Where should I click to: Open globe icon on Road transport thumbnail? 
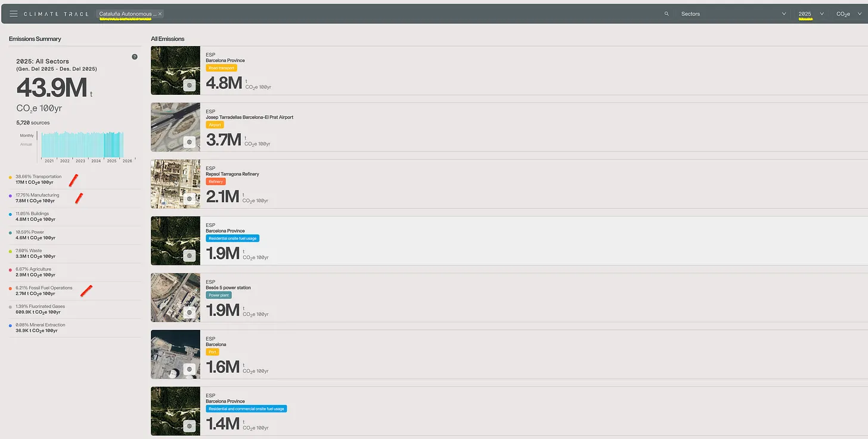click(190, 85)
